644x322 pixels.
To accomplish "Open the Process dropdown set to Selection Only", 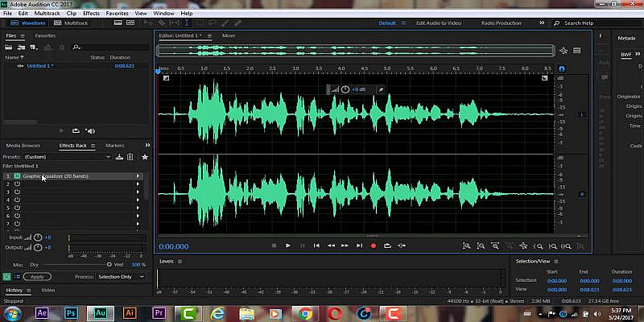I will pos(121,276).
